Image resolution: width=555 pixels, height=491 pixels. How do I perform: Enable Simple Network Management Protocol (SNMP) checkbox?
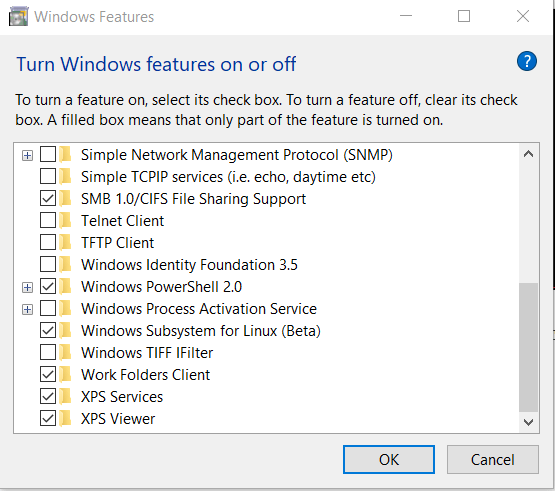click(48, 154)
